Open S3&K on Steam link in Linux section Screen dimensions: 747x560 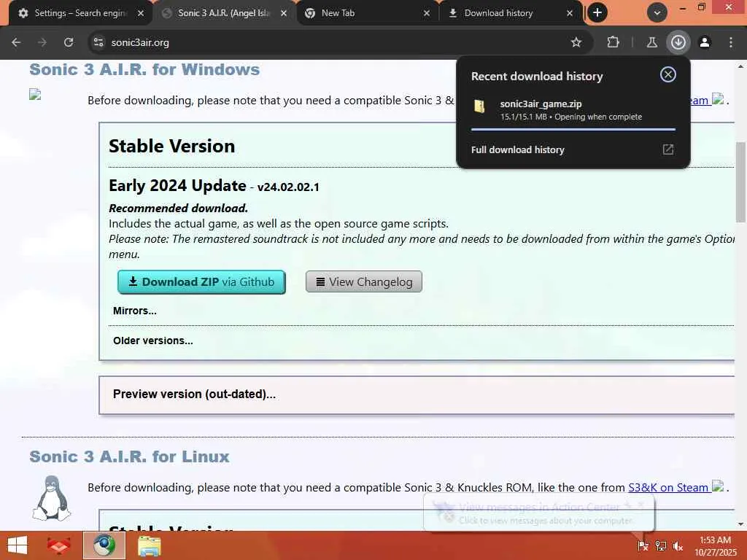tap(668, 488)
